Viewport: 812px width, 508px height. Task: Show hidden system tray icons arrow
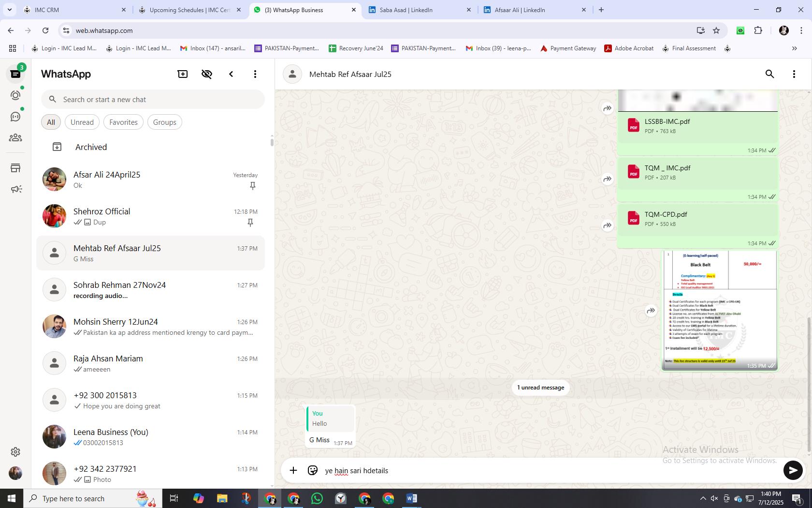(703, 498)
